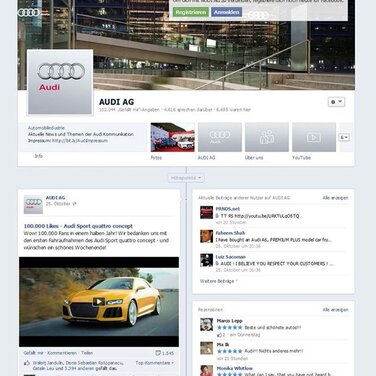Click Luiz Sacoman's avatar
Image resolution: width=376 pixels, height=376 pixels.
206,260
